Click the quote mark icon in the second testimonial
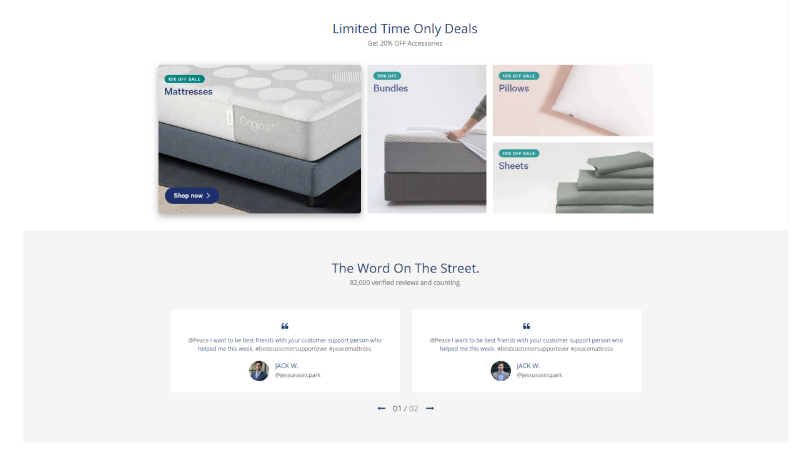 (x=526, y=326)
